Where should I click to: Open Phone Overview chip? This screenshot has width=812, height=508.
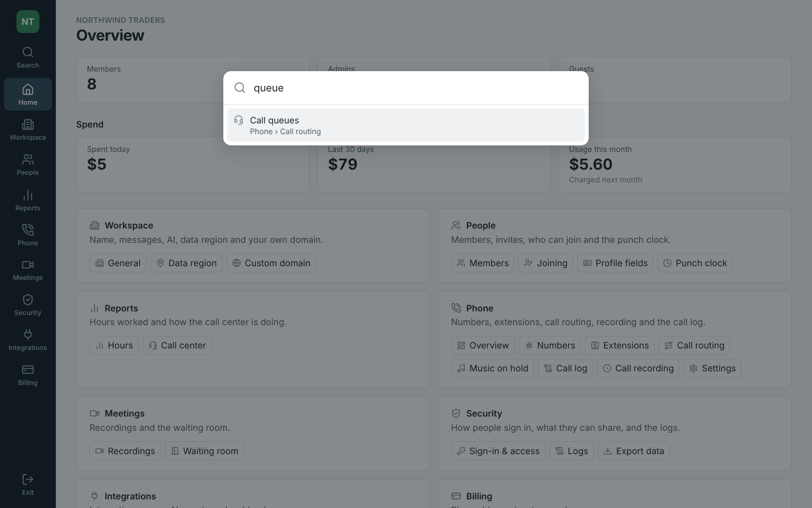tap(483, 345)
